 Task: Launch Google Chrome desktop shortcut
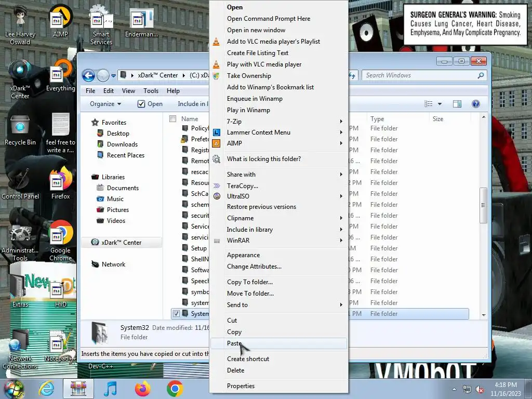61,241
